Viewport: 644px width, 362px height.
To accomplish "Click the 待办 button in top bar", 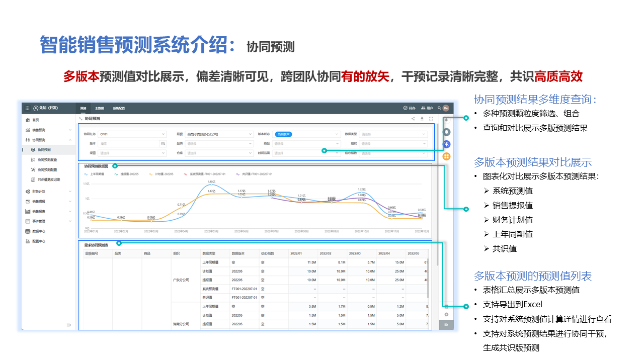I will [409, 108].
